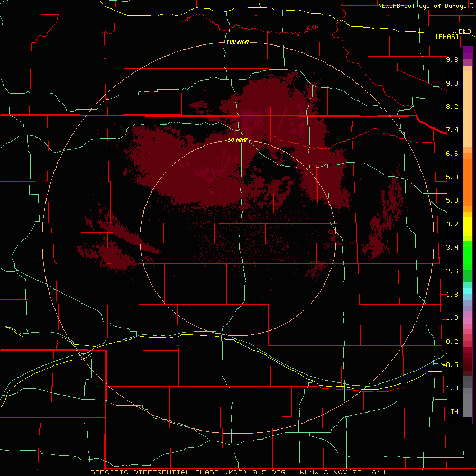Click the 4.2 color scale value
Image resolution: width=476 pixels, height=476 pixels.
pyautogui.click(x=452, y=224)
